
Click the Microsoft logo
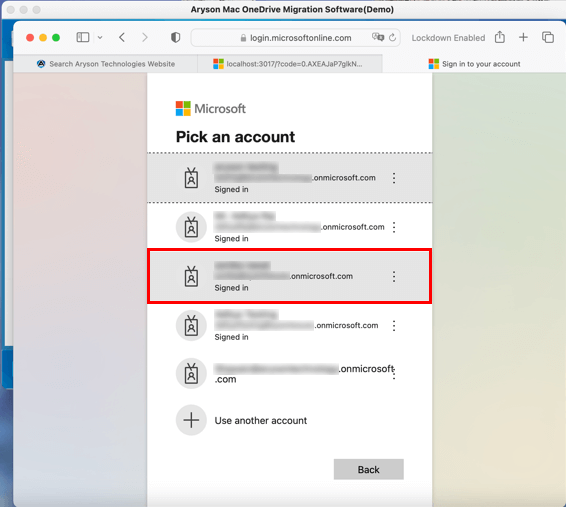[211, 109]
